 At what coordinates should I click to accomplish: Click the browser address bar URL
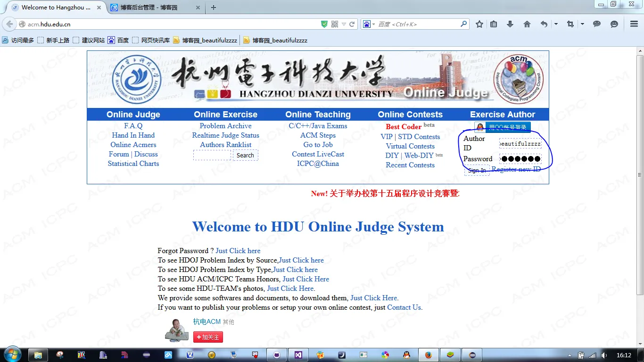[170, 24]
